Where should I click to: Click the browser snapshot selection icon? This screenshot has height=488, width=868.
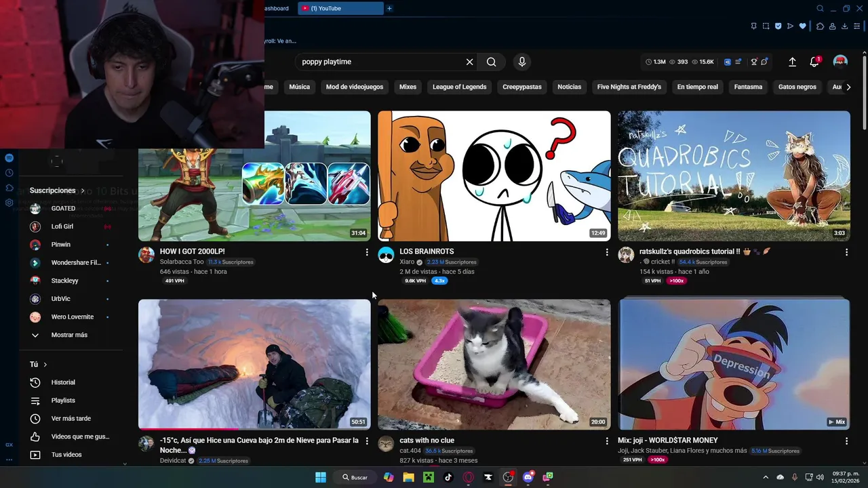coord(766,26)
